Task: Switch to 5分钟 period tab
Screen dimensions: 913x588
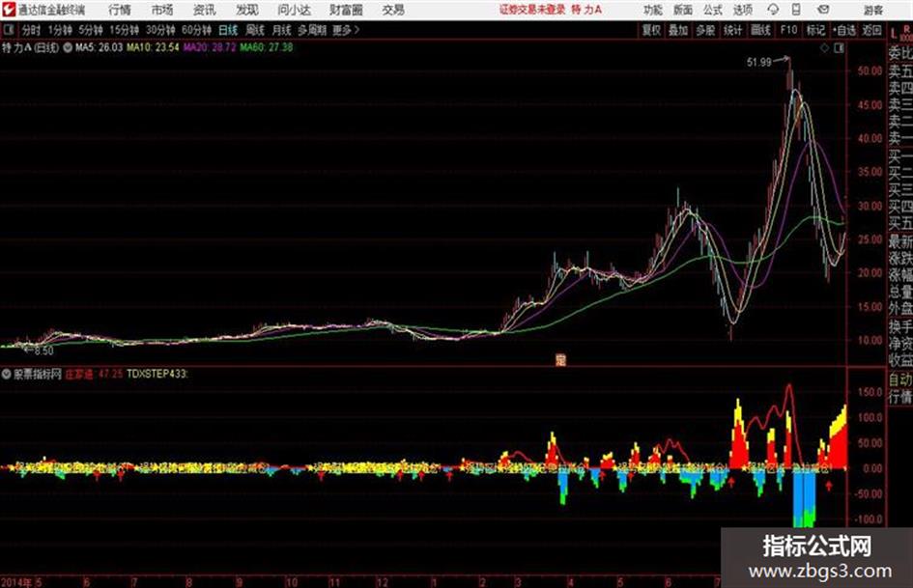Action: tap(91, 30)
